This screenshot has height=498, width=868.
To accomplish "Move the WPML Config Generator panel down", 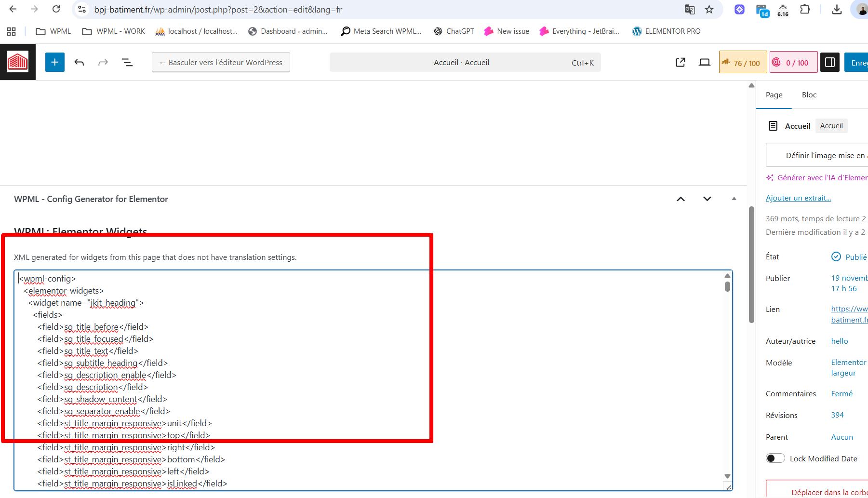I will pos(707,199).
